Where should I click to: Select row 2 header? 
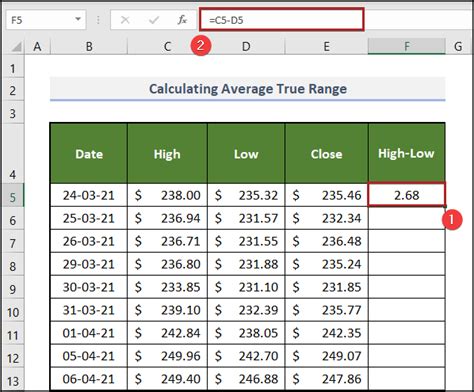13,90
